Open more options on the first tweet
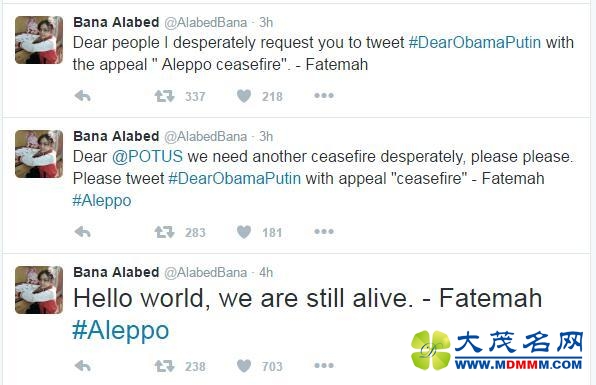The height and width of the screenshot is (385, 596). (324, 96)
